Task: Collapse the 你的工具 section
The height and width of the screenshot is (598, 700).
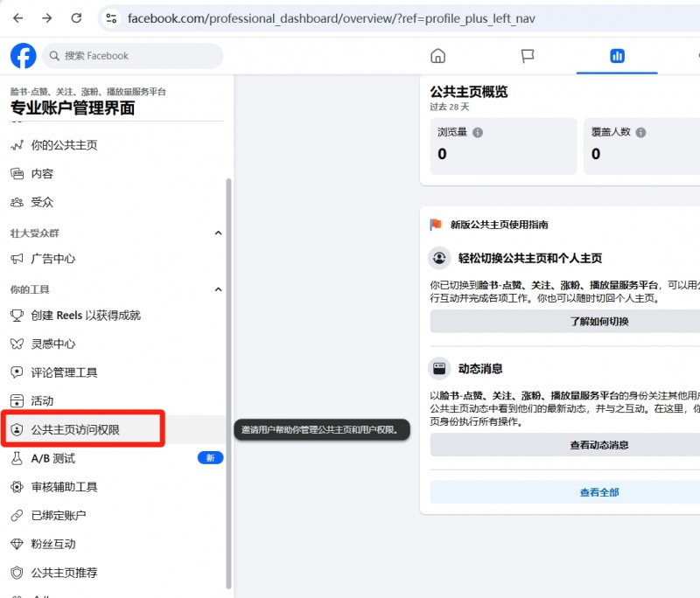Action: (218, 289)
